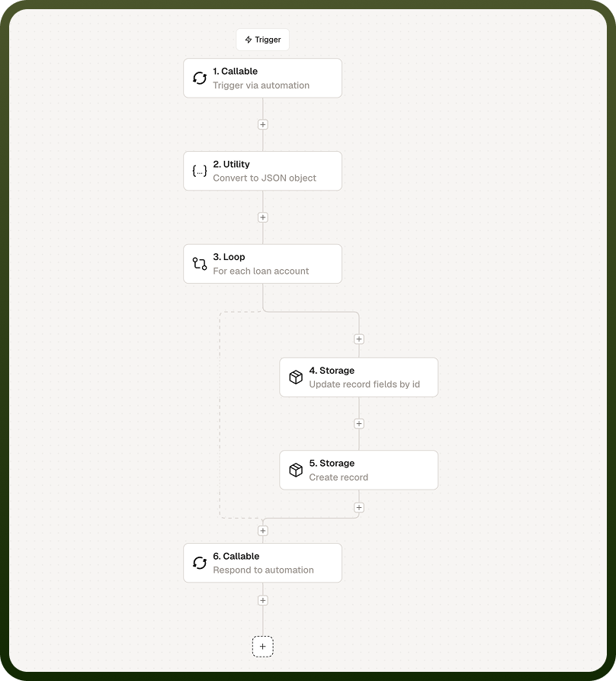Open the Convert to JSON object node
Screen dimensions: 616x681
[x=262, y=171]
